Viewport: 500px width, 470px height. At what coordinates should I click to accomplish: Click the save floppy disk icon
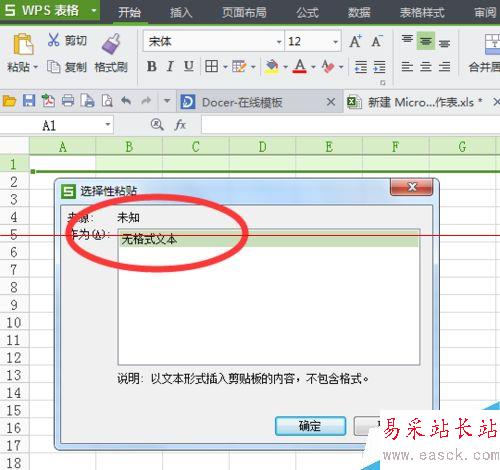29,101
